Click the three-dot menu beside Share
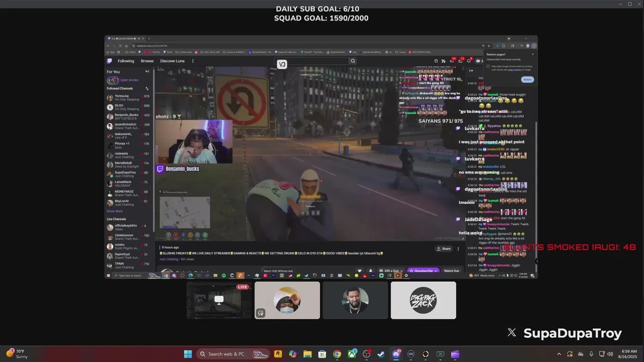The width and height of the screenshot is (644, 362). coord(458,249)
